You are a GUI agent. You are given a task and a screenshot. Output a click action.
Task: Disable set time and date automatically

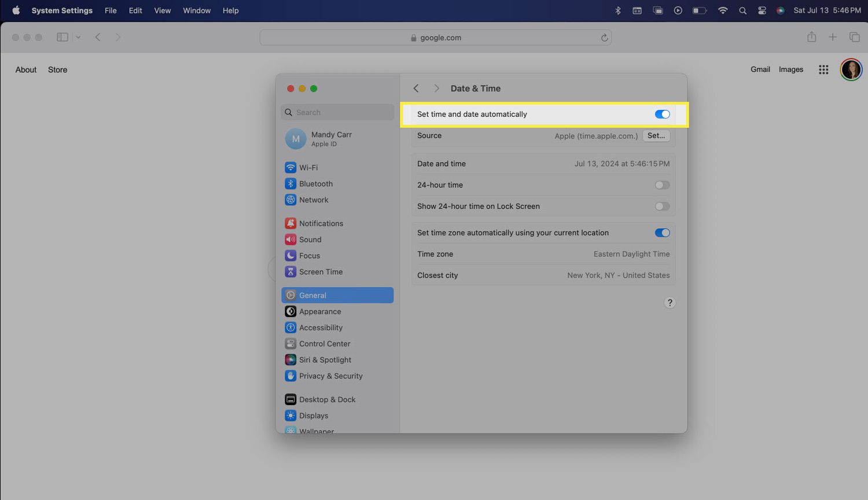point(662,115)
